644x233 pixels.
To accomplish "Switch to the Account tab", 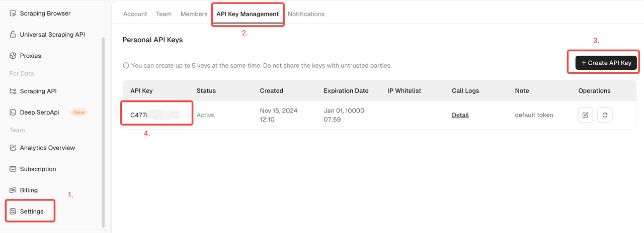I will 135,14.
